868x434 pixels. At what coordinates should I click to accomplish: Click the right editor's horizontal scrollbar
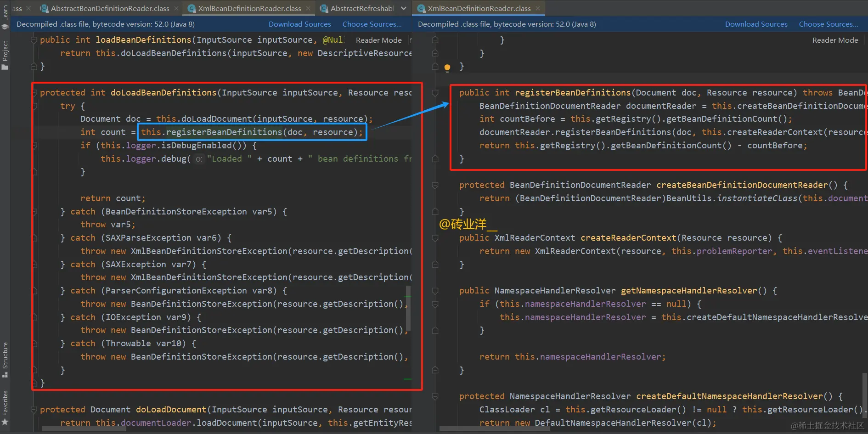(495, 429)
